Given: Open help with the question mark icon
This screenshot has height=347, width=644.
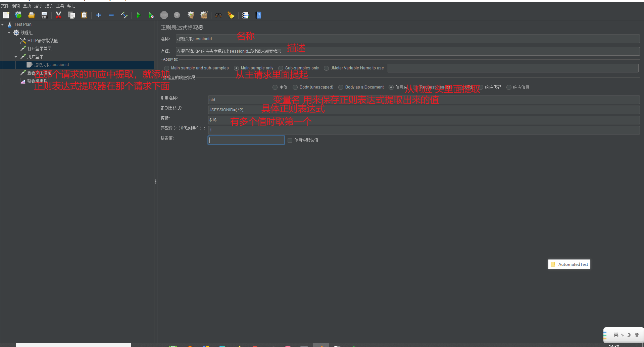Looking at the screenshot, I should click(258, 15).
